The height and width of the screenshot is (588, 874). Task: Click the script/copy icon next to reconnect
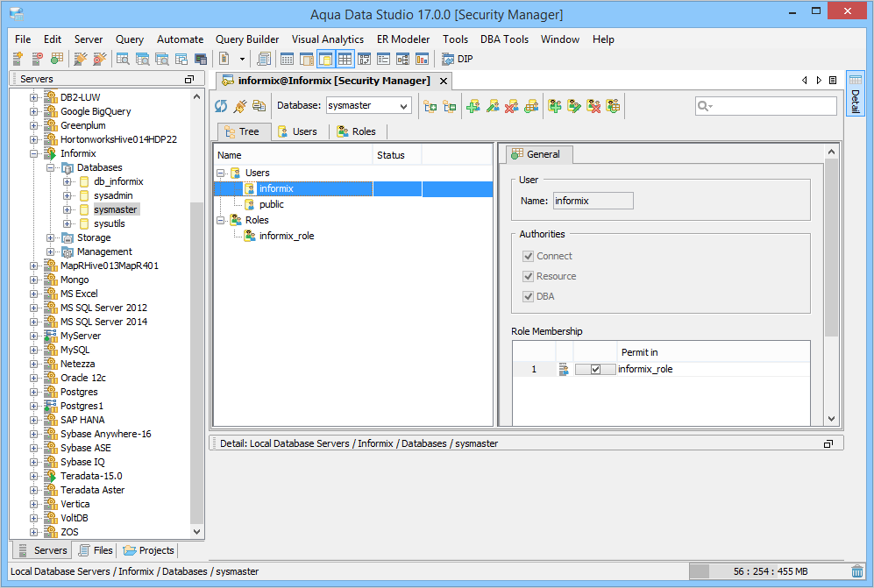[x=259, y=106]
